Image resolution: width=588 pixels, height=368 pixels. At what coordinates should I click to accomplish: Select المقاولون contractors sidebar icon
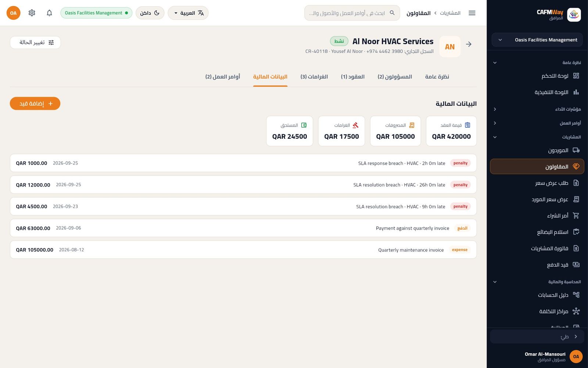(x=576, y=166)
